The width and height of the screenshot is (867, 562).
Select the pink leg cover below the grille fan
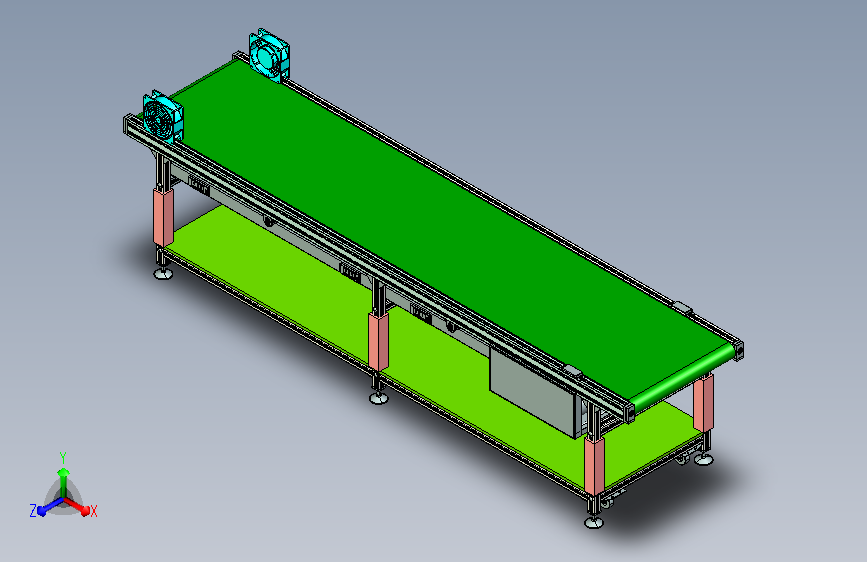[163, 217]
